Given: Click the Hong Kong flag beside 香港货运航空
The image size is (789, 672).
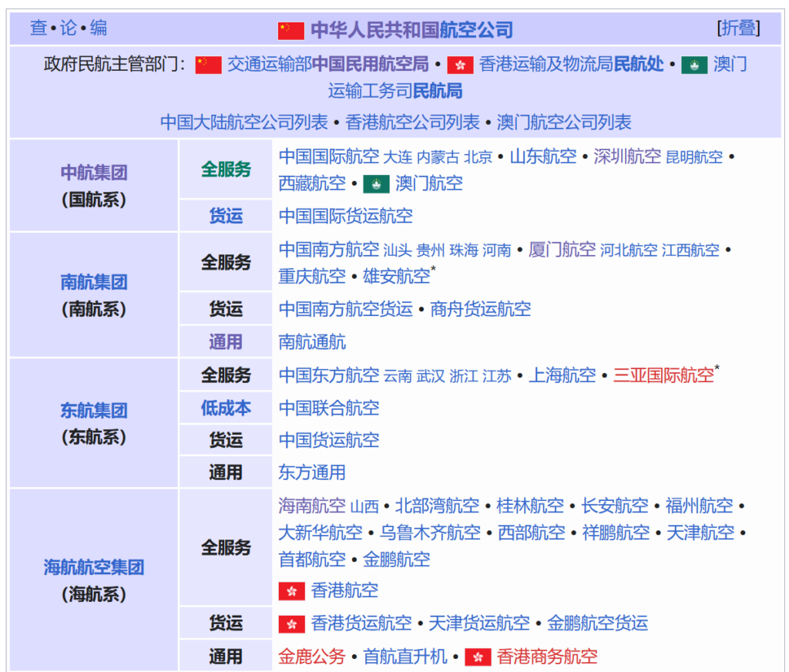Looking at the screenshot, I should pyautogui.click(x=291, y=624).
